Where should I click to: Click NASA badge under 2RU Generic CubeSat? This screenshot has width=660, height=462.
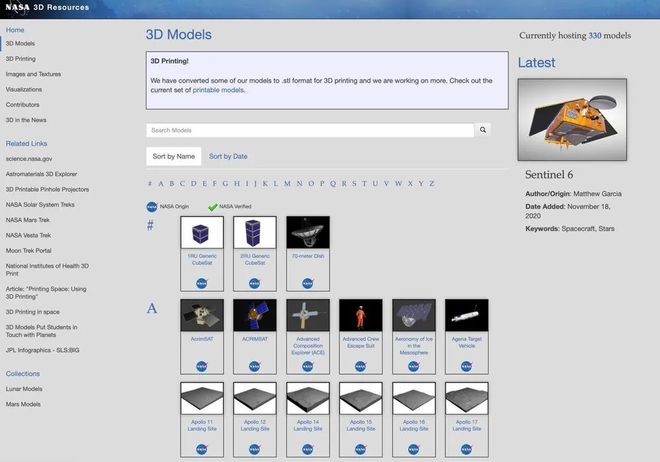pyautogui.click(x=255, y=283)
